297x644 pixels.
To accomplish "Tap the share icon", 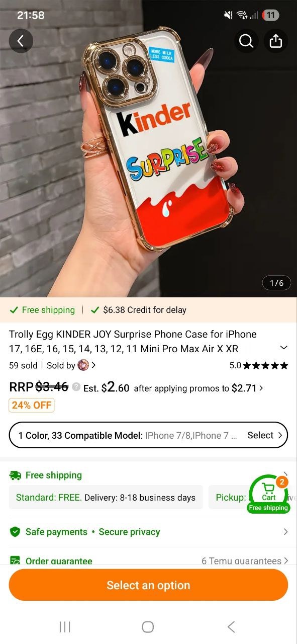I will coord(276,41).
